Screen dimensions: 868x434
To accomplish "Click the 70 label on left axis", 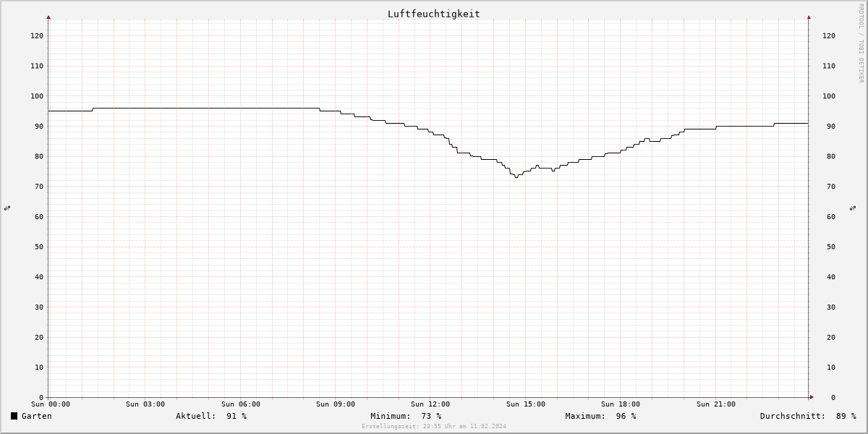I will [x=39, y=187].
